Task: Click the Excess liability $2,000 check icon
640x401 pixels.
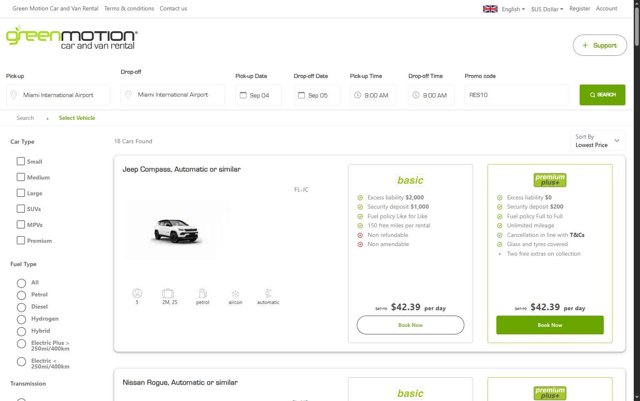Action: point(360,198)
